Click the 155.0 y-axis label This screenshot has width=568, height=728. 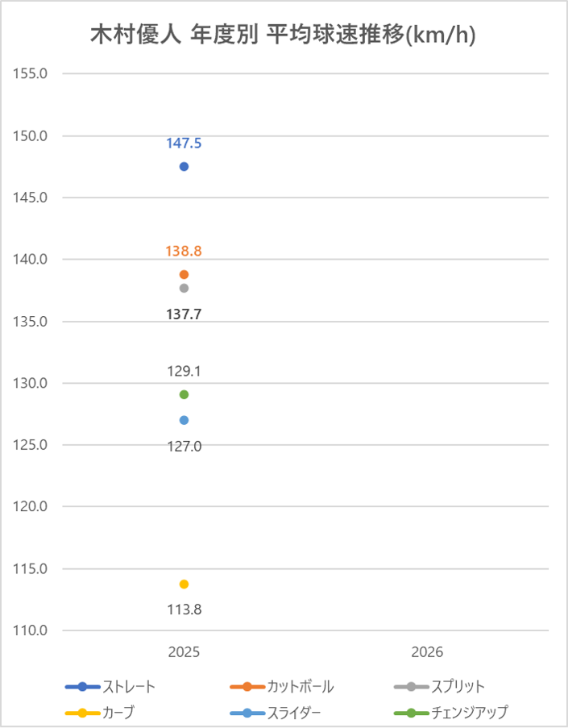32,73
